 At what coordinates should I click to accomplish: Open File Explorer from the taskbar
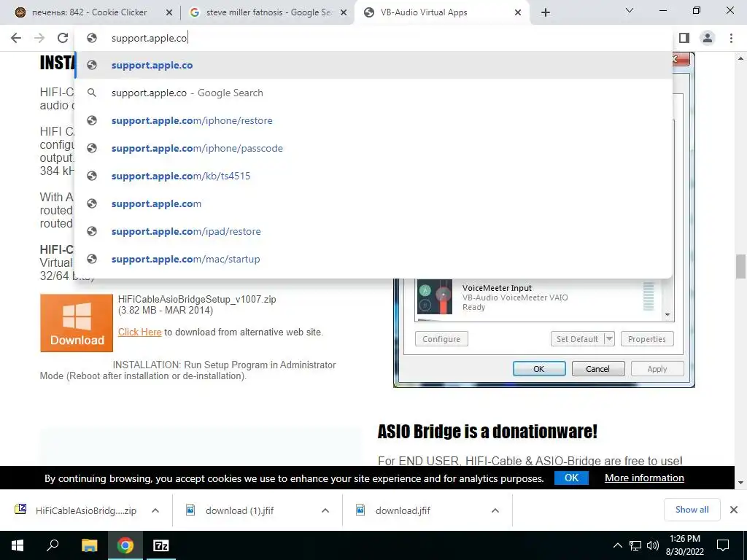pyautogui.click(x=89, y=545)
